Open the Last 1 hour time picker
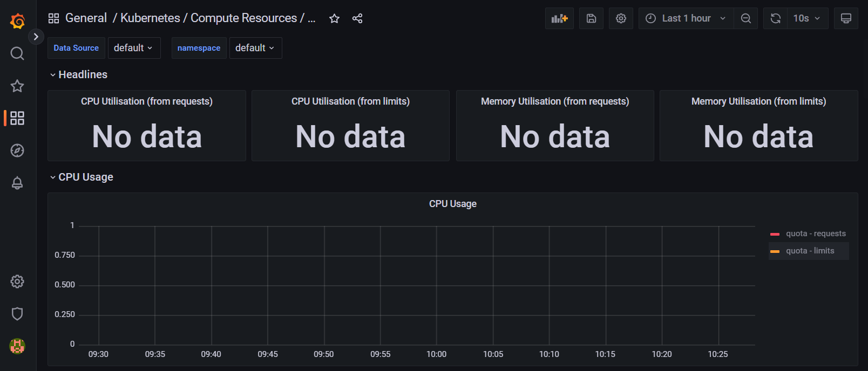The width and height of the screenshot is (868, 371). coord(686,18)
